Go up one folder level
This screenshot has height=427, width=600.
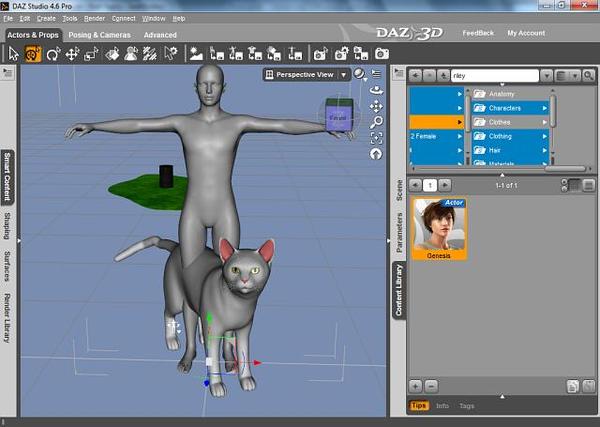pos(443,76)
